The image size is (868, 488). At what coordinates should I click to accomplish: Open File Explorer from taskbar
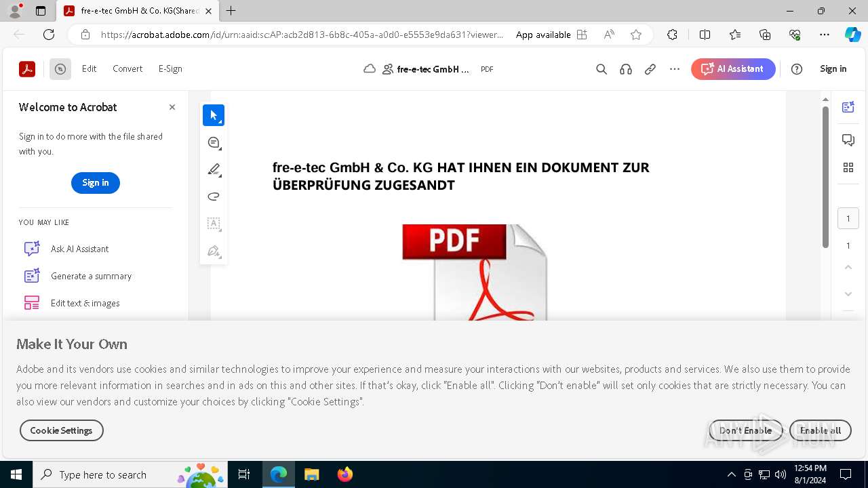pyautogui.click(x=312, y=474)
